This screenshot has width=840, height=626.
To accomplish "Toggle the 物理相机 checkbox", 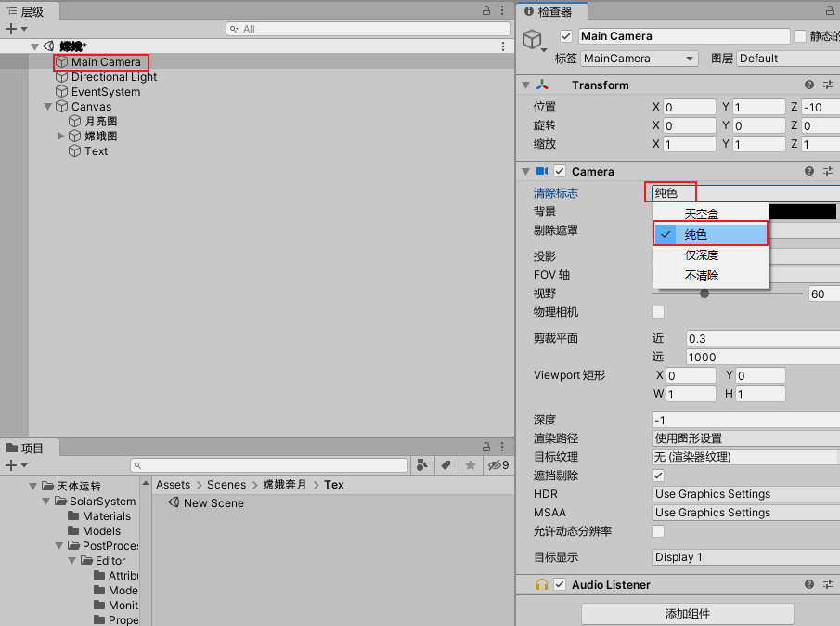I will [x=658, y=312].
